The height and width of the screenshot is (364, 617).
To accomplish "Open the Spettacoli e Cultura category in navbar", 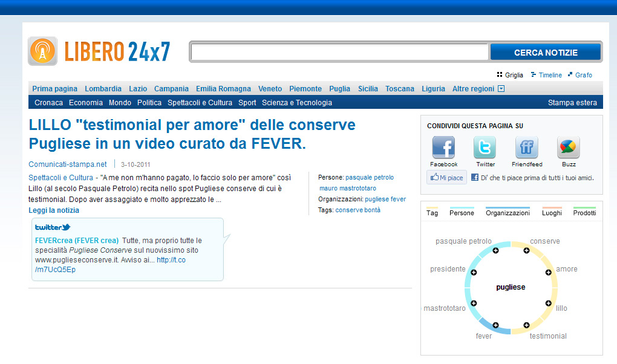I will pos(200,102).
